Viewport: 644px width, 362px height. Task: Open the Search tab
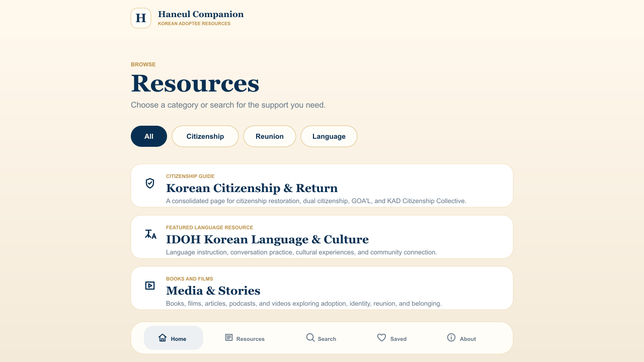(321, 338)
